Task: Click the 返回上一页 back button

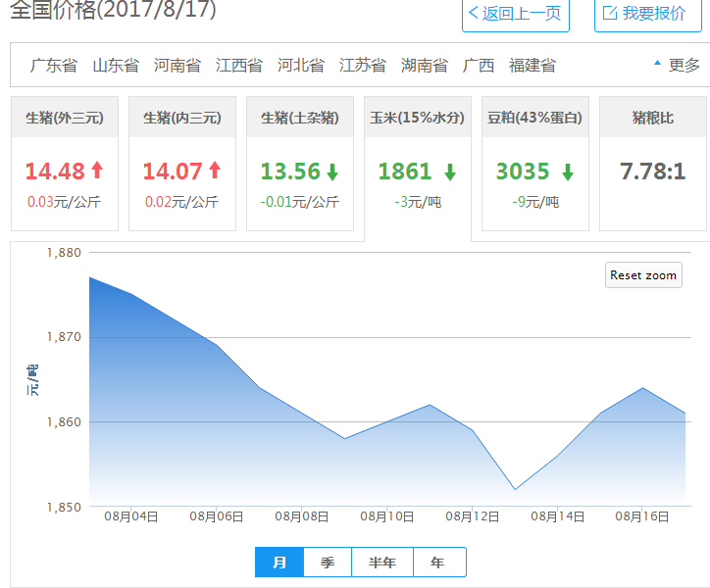Action: tap(515, 14)
